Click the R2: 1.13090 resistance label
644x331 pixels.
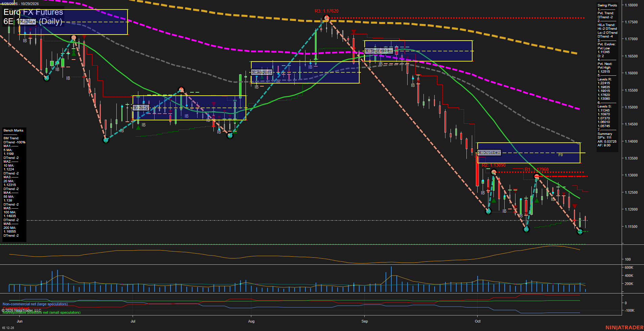tap(494, 165)
